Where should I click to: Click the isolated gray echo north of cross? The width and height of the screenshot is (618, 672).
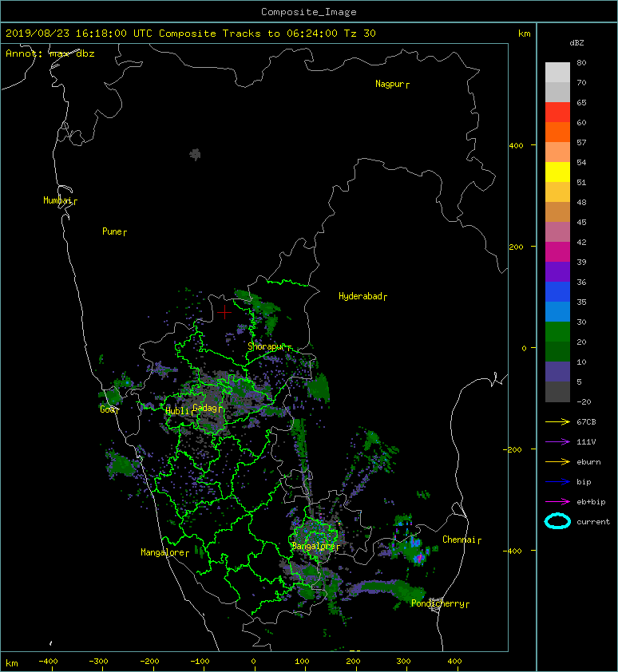coord(195,154)
